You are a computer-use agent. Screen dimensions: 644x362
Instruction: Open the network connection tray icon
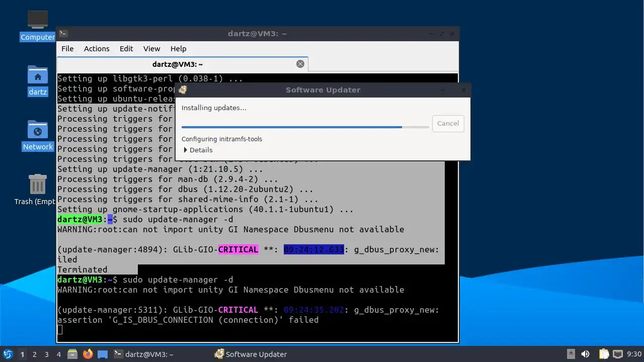click(x=618, y=354)
